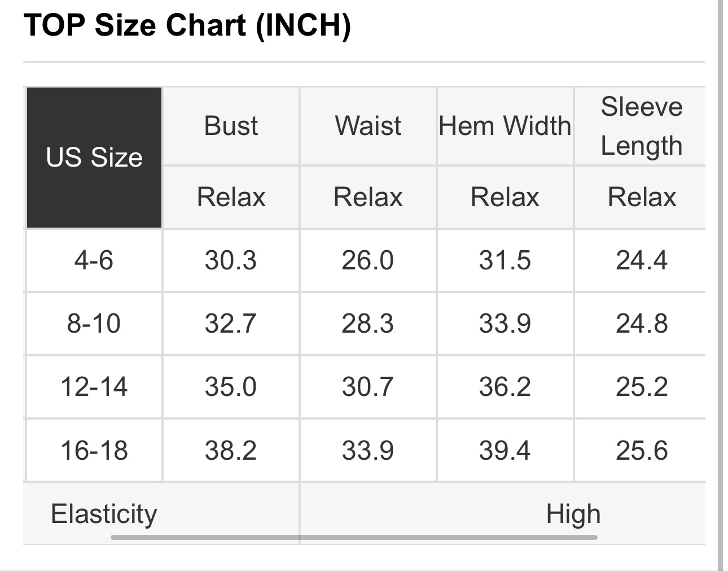Click the Bust column header
The width and height of the screenshot is (728, 571).
click(231, 126)
